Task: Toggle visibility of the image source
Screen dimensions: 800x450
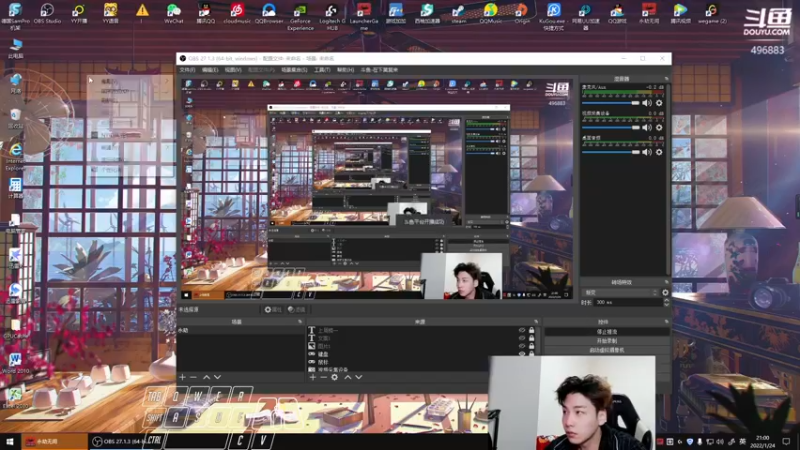Action: 522,345
